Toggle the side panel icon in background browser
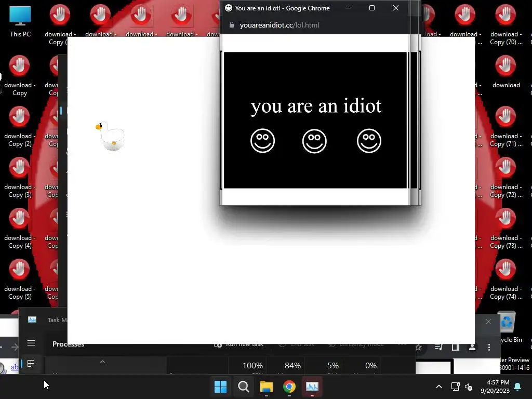The width and height of the screenshot is (532, 399). pos(455,347)
